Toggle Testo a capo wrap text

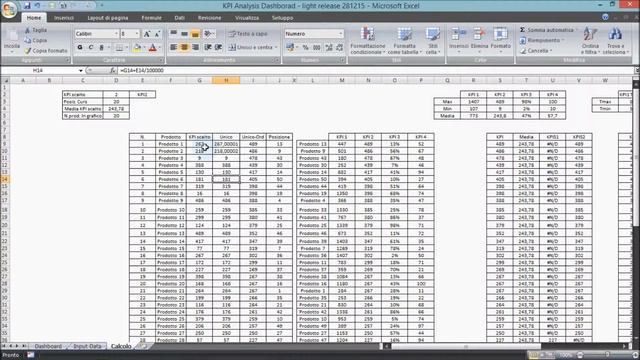coord(247,34)
